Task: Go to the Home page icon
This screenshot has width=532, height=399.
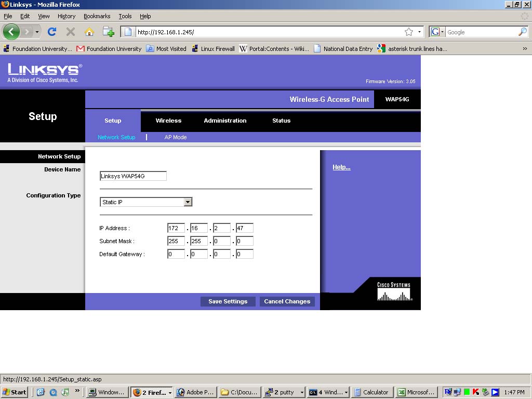Action: point(89,32)
